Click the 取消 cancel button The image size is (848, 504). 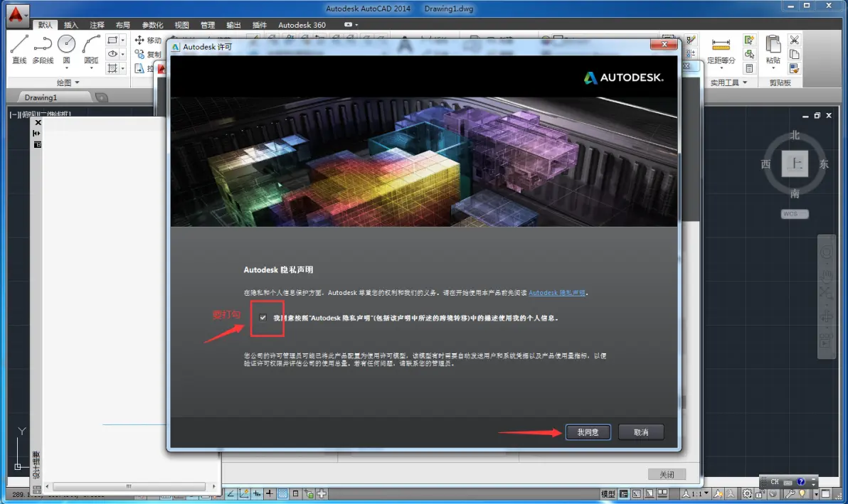click(641, 432)
